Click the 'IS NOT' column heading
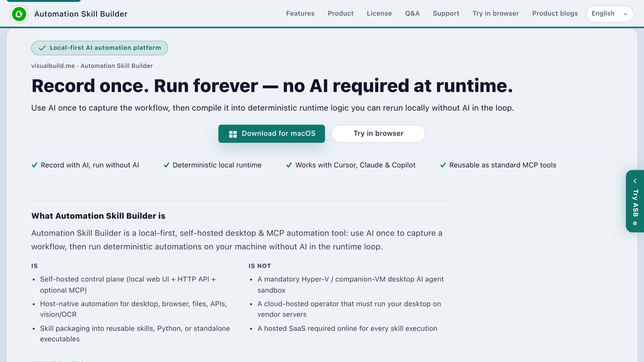644x362 pixels. [260, 266]
